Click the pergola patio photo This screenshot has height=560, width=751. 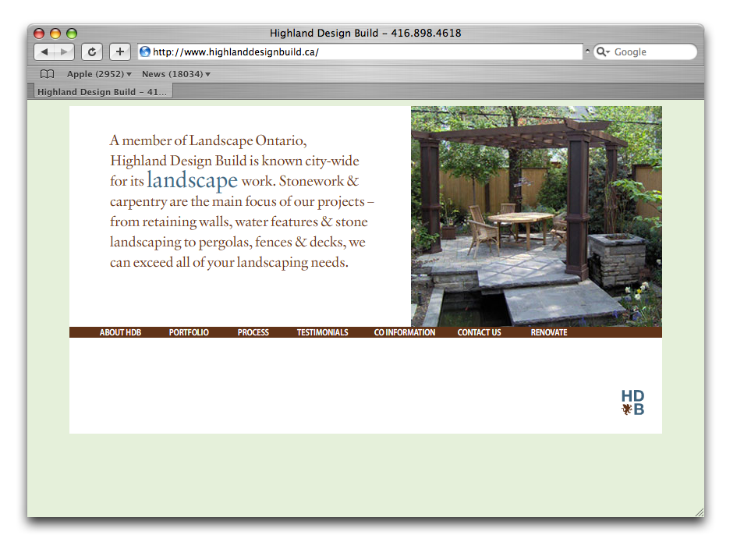(537, 217)
